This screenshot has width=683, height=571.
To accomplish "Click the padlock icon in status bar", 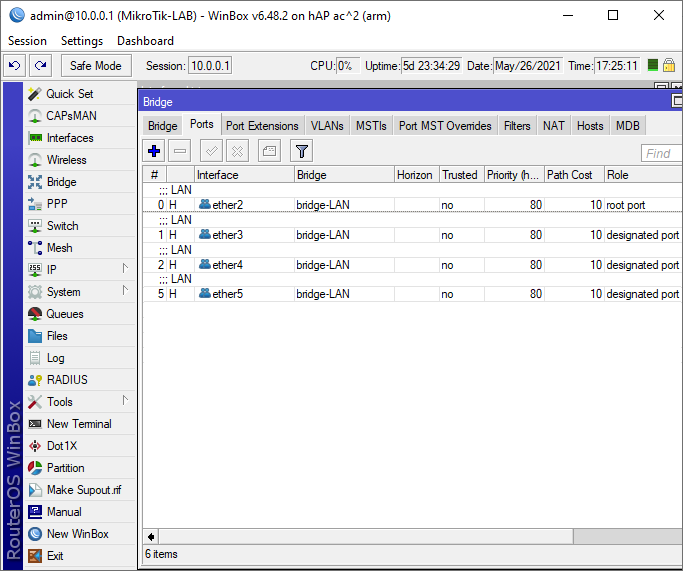I will (669, 66).
